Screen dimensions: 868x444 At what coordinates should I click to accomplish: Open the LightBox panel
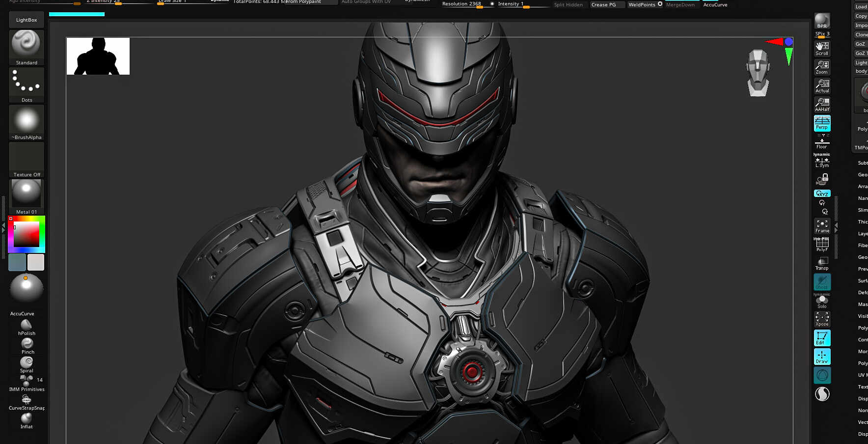26,20
